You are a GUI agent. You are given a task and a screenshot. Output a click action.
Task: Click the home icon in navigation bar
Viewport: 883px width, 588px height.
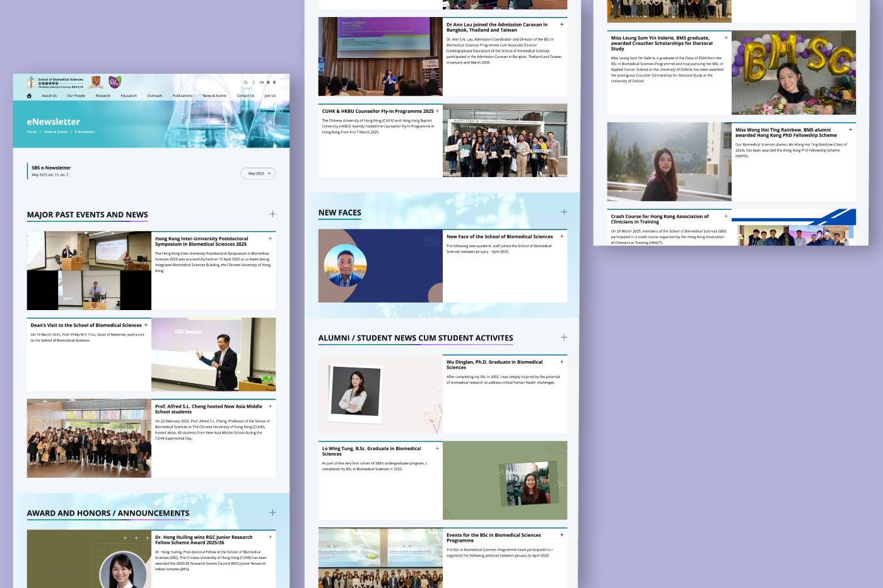[x=29, y=96]
